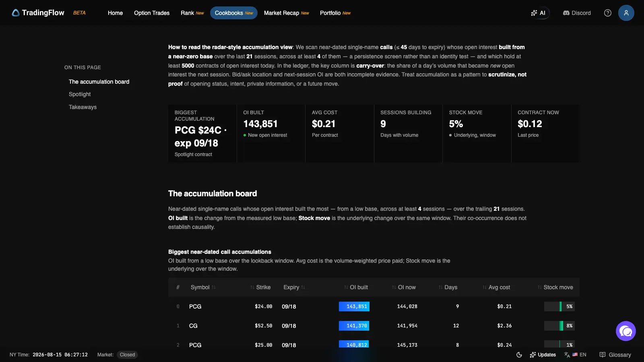Open the EN language selector
Image resolution: width=644 pixels, height=362 pixels.
(575, 355)
